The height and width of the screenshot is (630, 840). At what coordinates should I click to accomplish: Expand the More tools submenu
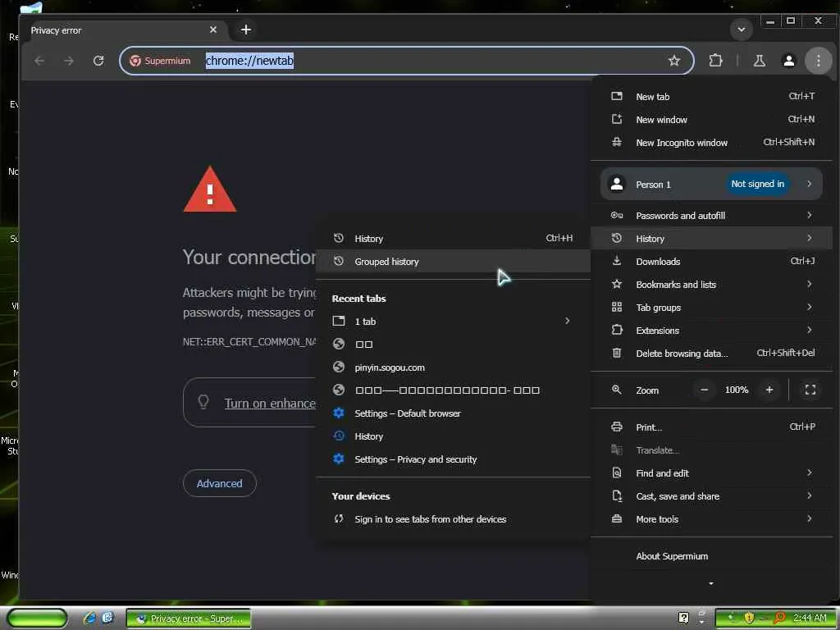(x=712, y=519)
